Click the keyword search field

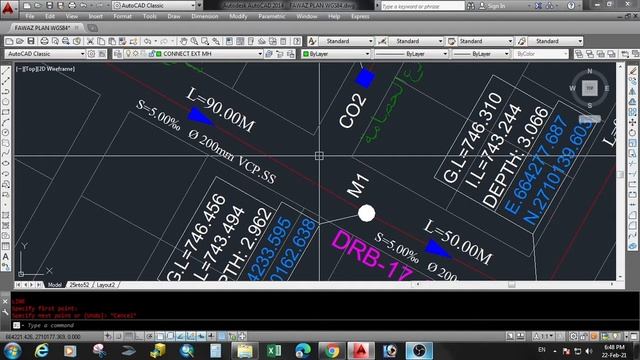(422, 6)
